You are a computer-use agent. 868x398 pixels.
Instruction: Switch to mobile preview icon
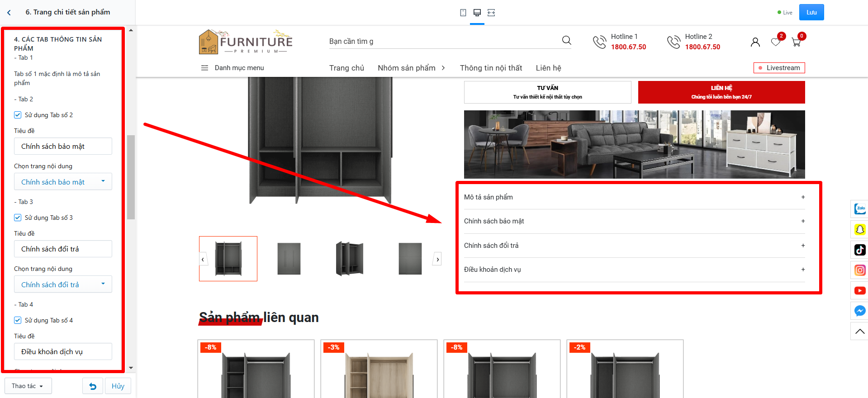463,13
